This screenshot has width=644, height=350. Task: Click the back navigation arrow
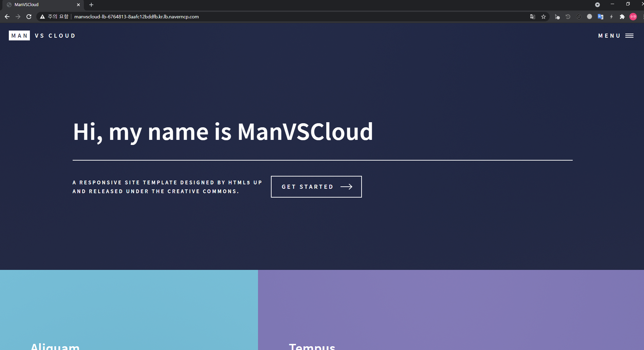pyautogui.click(x=7, y=16)
